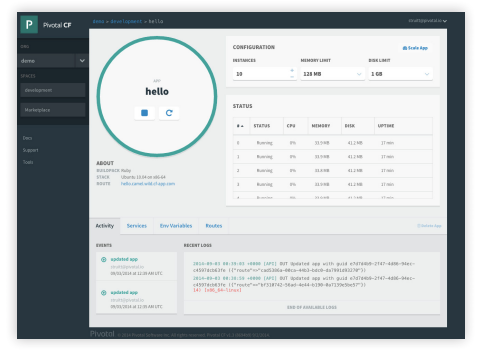
Task: Click the red x86_64-linux log line
Action: (217, 290)
